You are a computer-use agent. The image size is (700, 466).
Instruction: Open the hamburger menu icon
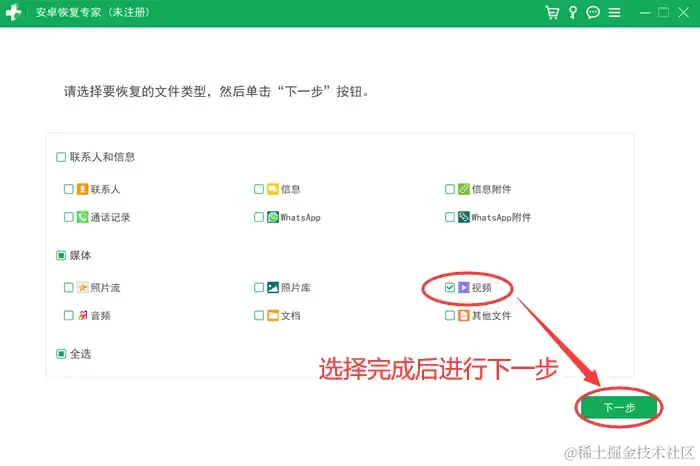614,12
